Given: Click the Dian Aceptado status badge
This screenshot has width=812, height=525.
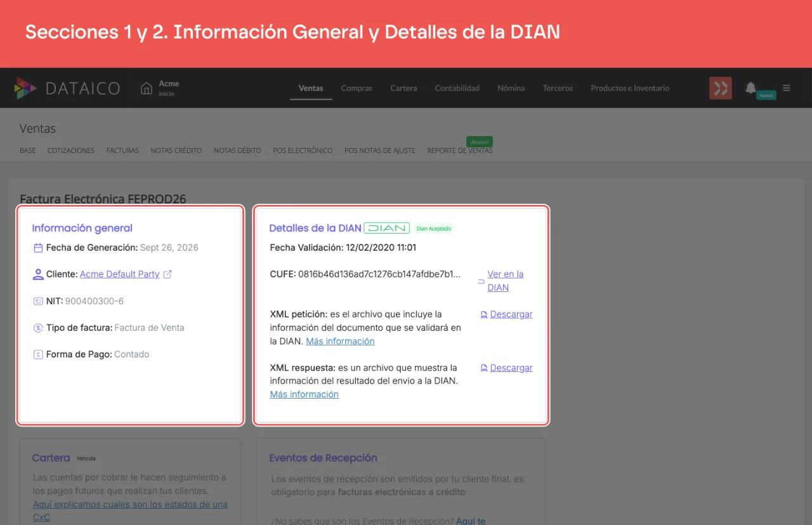Looking at the screenshot, I should point(435,229).
